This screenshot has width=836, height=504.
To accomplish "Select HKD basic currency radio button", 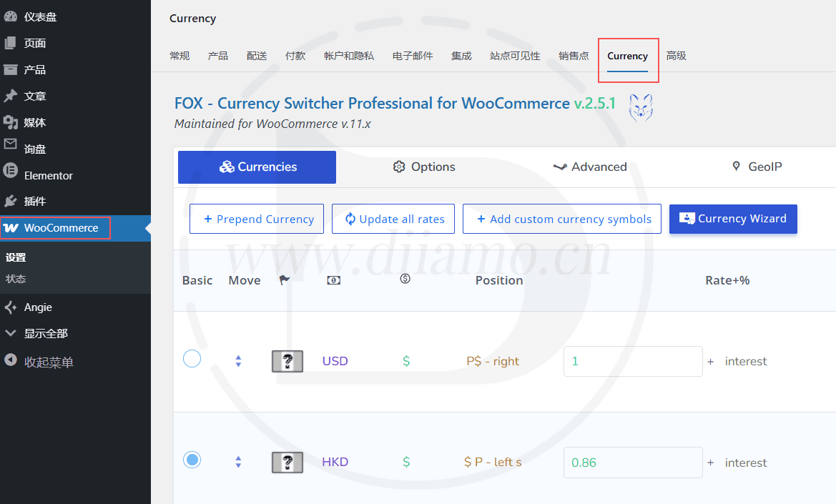I will pos(192,459).
